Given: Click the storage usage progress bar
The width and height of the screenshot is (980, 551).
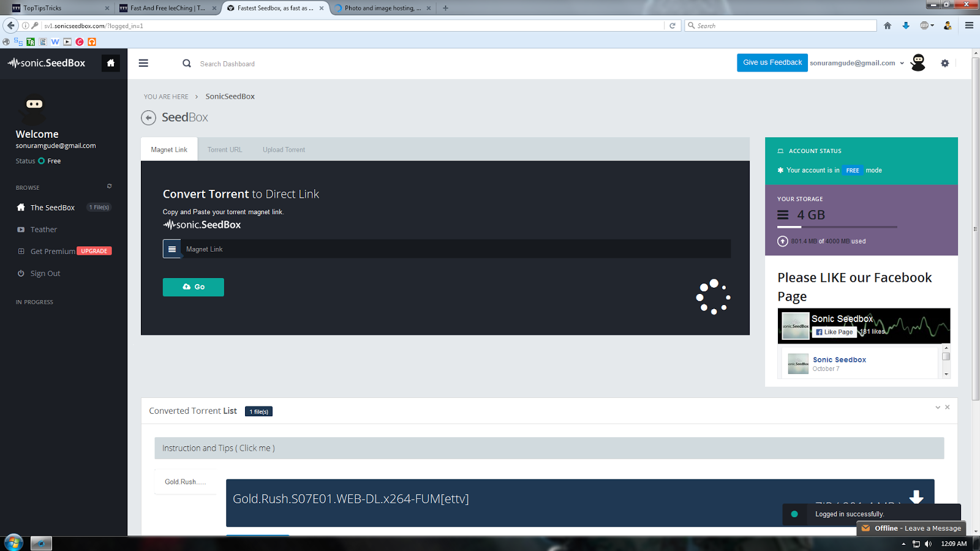Looking at the screenshot, I should 837,227.
